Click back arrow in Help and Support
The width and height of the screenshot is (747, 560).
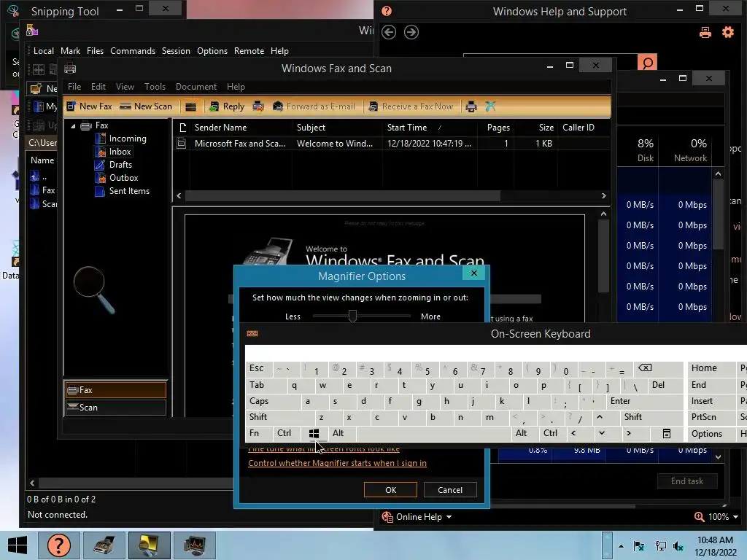pos(389,32)
